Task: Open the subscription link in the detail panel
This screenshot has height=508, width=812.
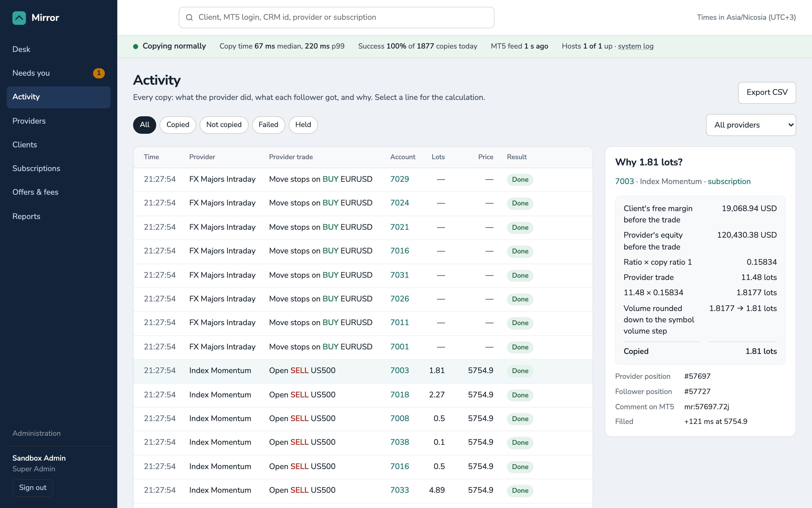Action: [x=729, y=181]
